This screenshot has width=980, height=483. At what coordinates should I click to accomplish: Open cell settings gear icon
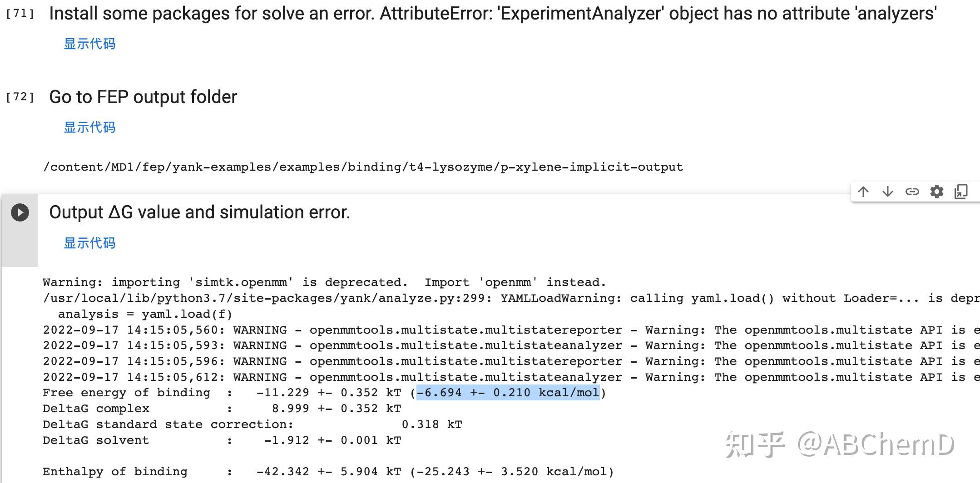point(936,192)
